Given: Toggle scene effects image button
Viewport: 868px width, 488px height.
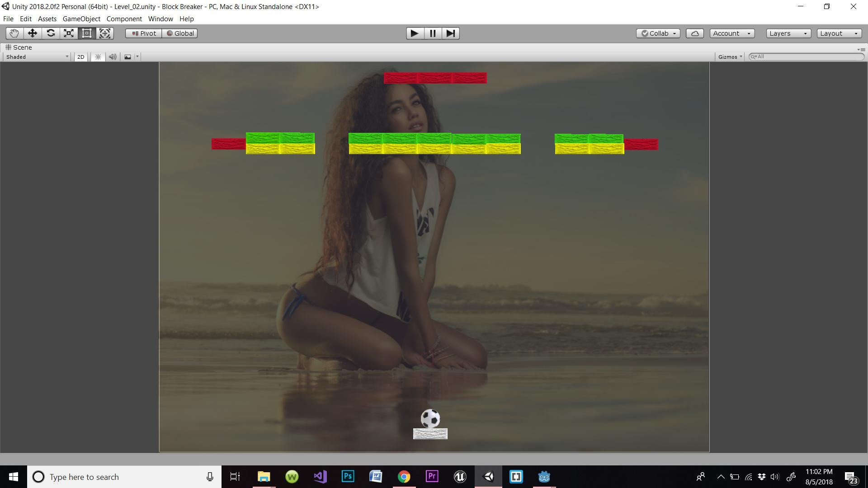Looking at the screenshot, I should (127, 57).
